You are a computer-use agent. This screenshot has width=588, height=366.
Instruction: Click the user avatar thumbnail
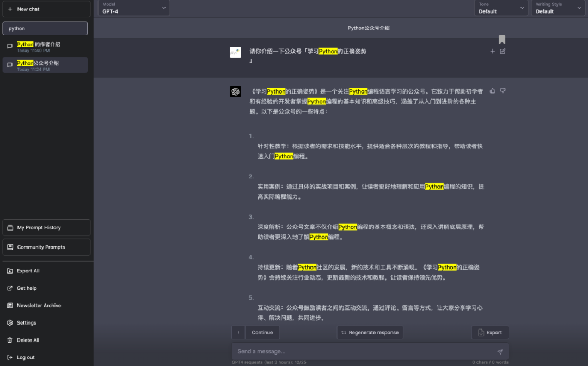[x=236, y=52]
